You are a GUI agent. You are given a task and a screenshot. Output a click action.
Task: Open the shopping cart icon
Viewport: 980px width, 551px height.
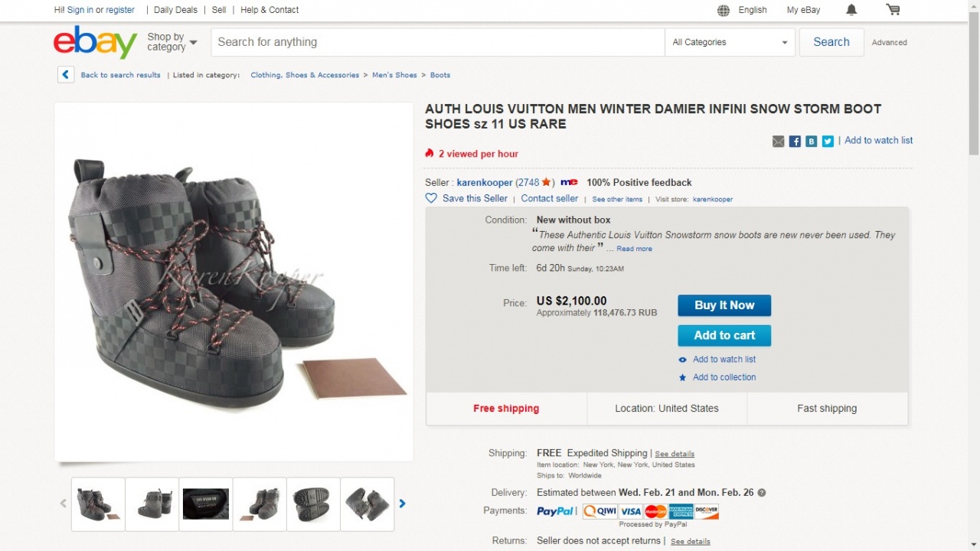(893, 10)
